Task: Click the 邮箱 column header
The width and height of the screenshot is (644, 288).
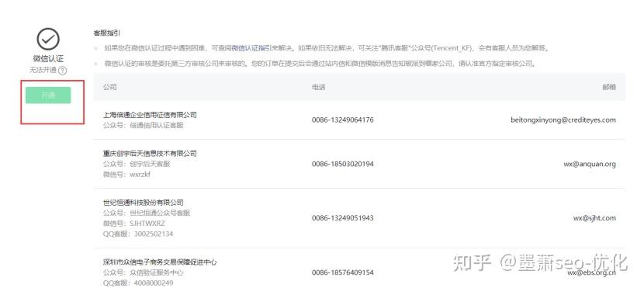Action: (x=609, y=87)
